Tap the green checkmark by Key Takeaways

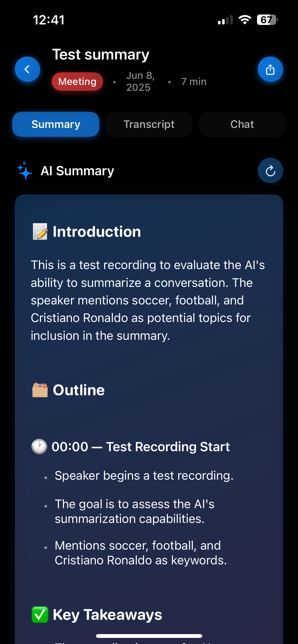click(x=40, y=614)
